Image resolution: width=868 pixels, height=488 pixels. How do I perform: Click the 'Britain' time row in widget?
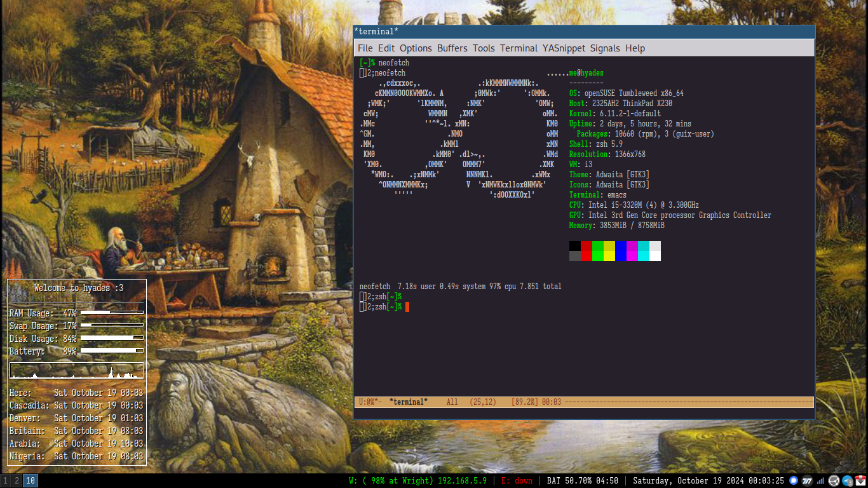point(76,431)
